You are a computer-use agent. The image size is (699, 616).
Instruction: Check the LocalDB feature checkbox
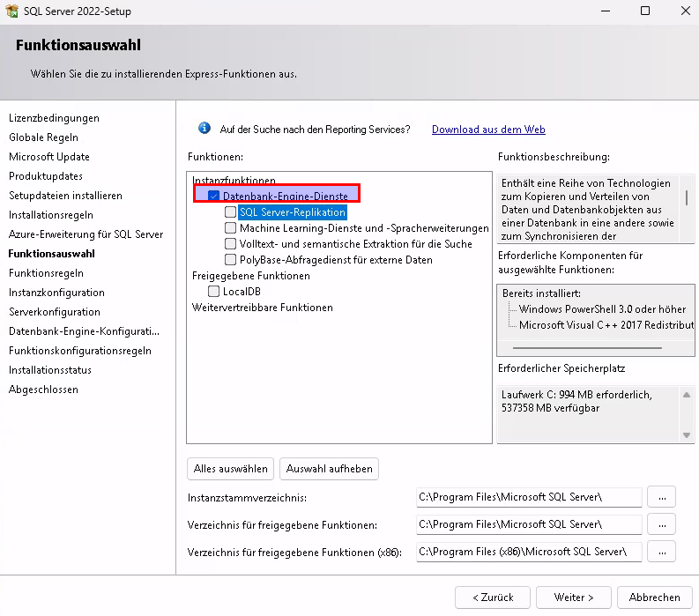(x=214, y=292)
